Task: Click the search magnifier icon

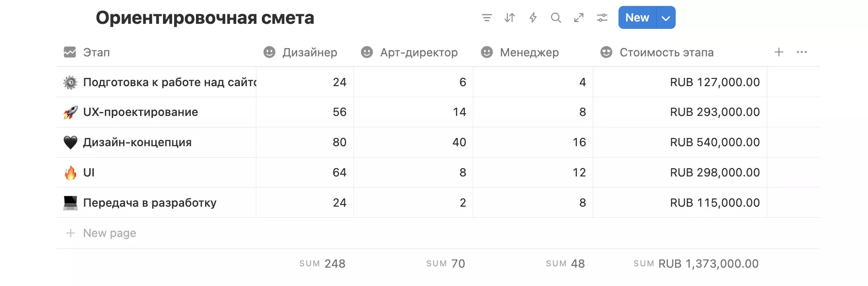Action: (x=556, y=18)
